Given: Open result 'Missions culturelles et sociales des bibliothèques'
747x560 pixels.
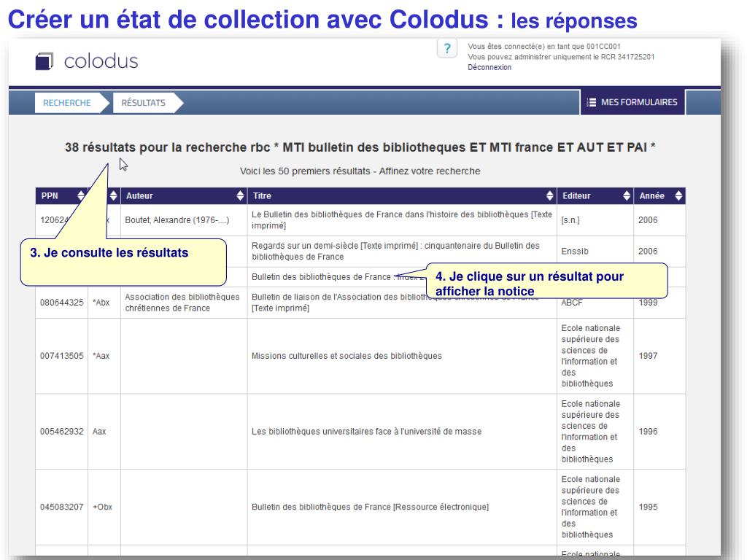Looking at the screenshot, I should [347, 356].
